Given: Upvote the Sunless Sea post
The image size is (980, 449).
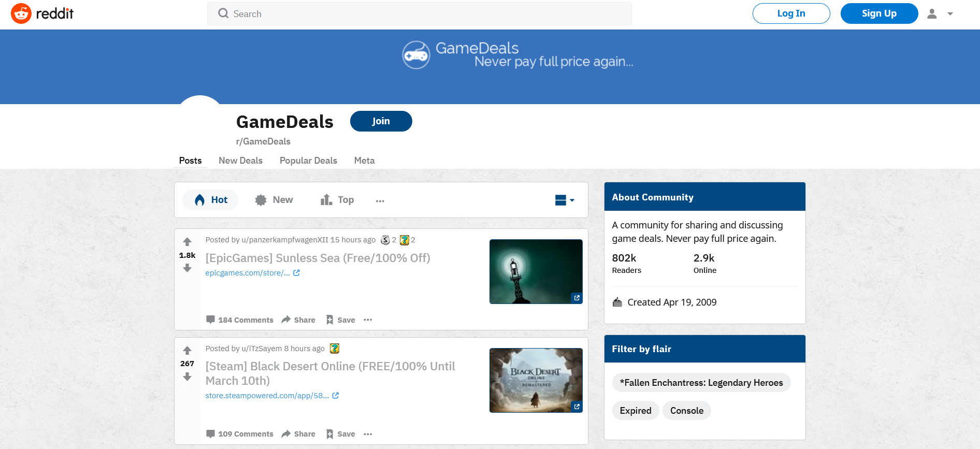Looking at the screenshot, I should click(x=187, y=242).
